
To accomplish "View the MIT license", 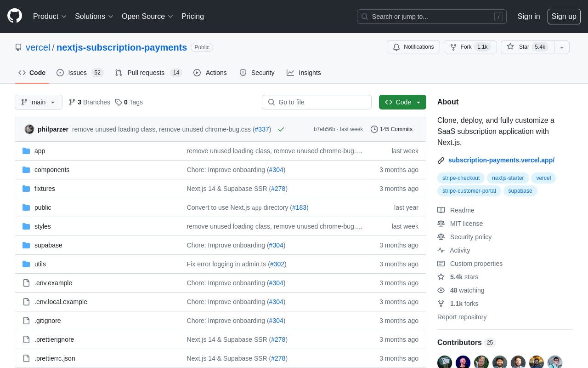I will [x=466, y=224].
